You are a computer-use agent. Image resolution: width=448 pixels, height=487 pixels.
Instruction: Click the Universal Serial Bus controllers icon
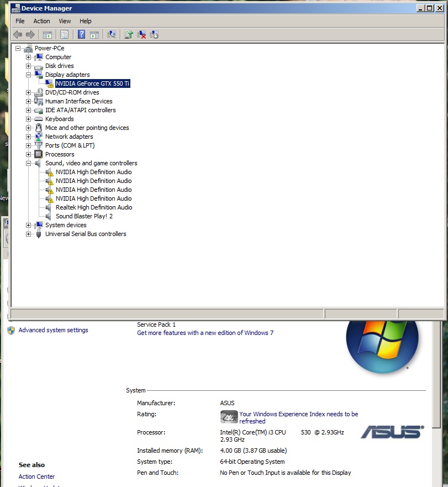click(39, 234)
